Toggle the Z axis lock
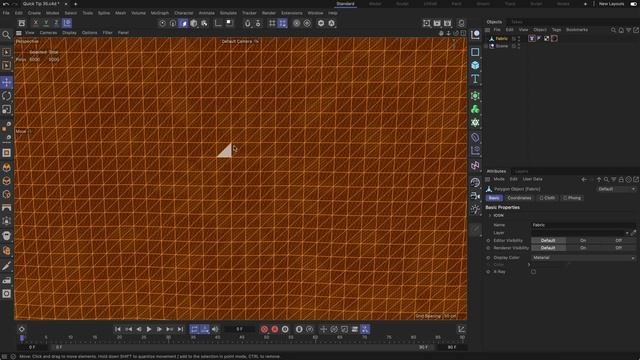The image size is (640, 360). coord(56,23)
